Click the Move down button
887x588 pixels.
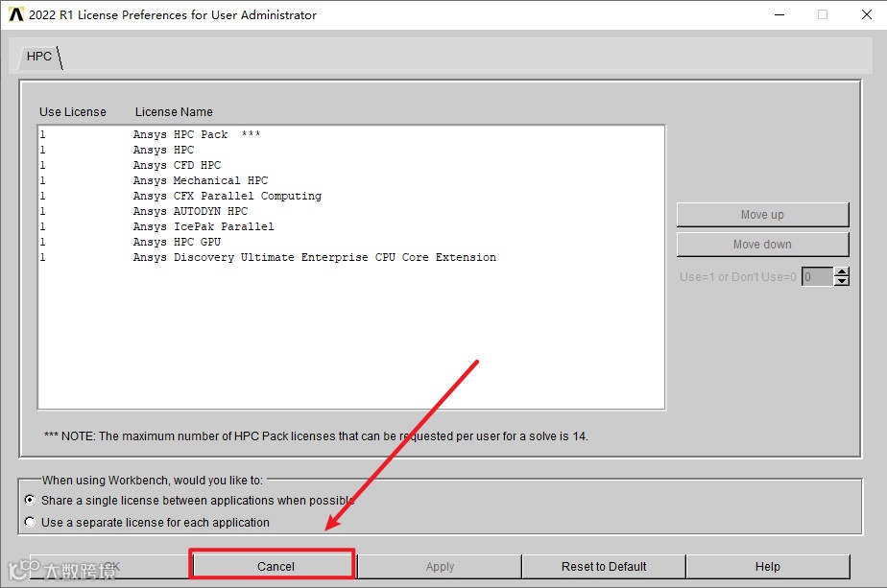coord(762,245)
